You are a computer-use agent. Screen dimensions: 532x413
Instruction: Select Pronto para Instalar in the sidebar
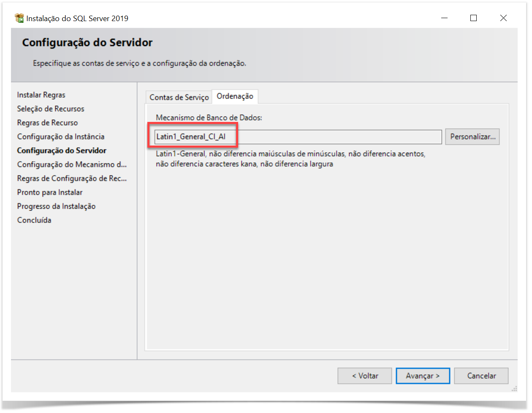tap(50, 192)
